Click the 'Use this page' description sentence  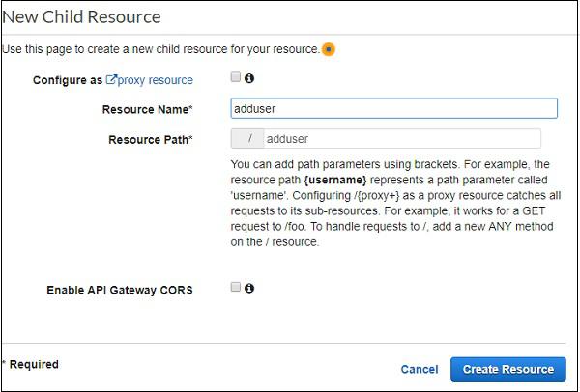click(x=160, y=49)
